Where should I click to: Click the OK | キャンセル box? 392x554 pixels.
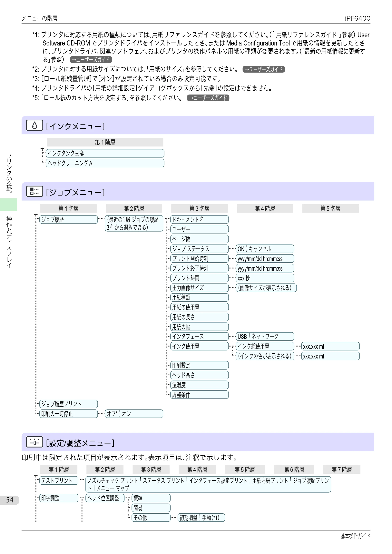pyautogui.click(x=265, y=249)
